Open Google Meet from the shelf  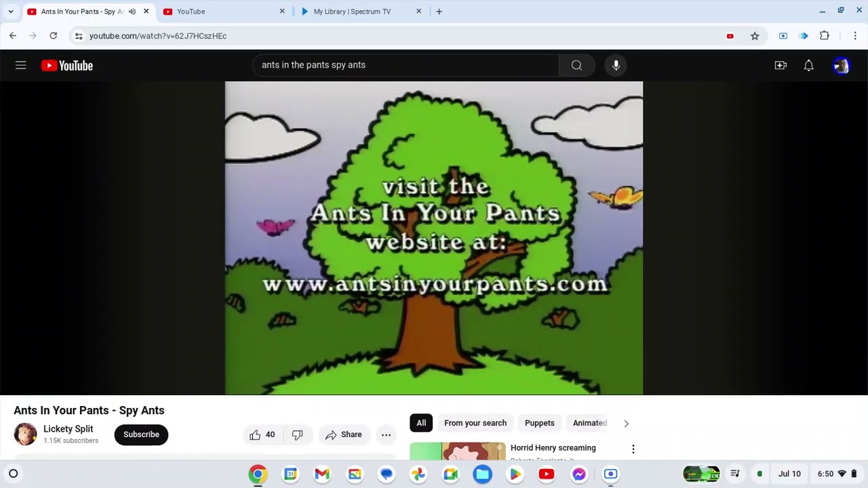[x=450, y=474]
